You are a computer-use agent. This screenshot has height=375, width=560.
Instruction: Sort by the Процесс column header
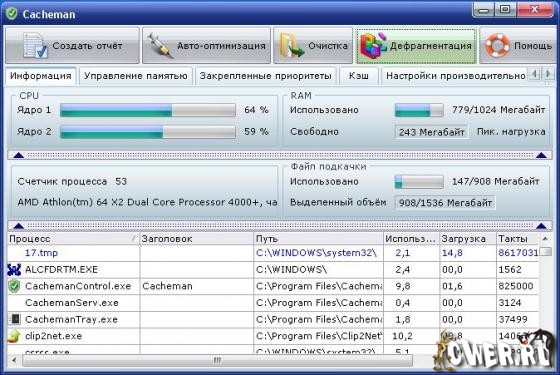(73, 239)
